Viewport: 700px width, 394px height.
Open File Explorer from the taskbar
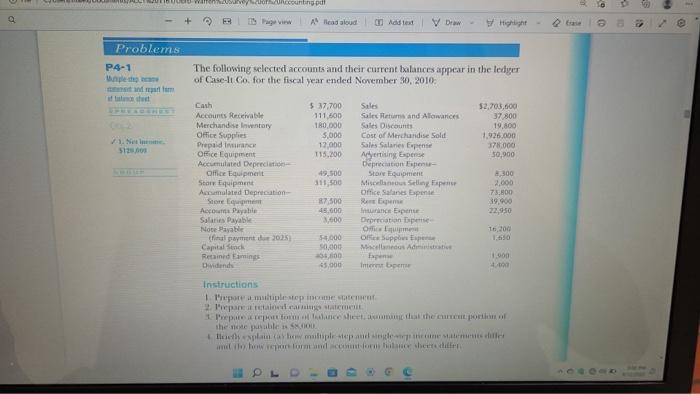[x=314, y=373]
